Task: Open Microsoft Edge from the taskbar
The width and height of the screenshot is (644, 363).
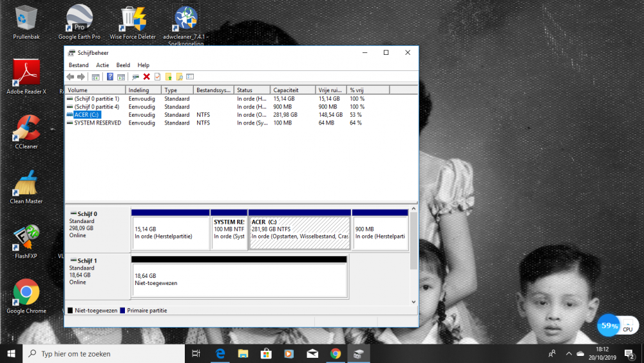Action: point(220,353)
